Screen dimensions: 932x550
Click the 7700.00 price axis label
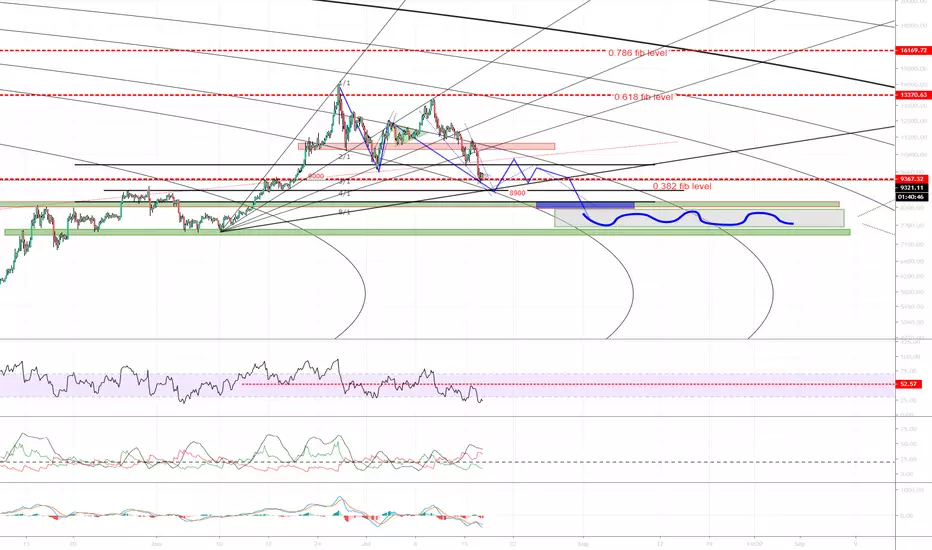(912, 226)
